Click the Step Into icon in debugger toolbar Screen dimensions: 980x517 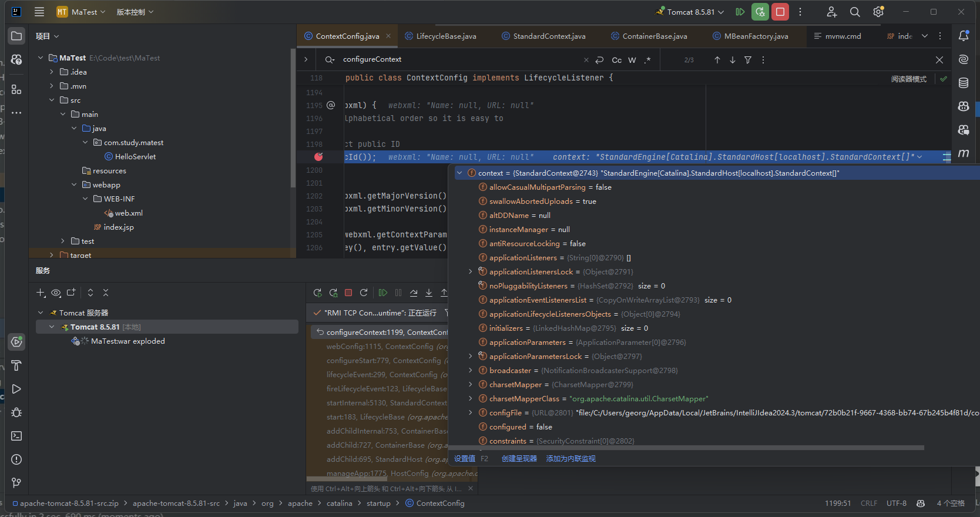point(429,293)
